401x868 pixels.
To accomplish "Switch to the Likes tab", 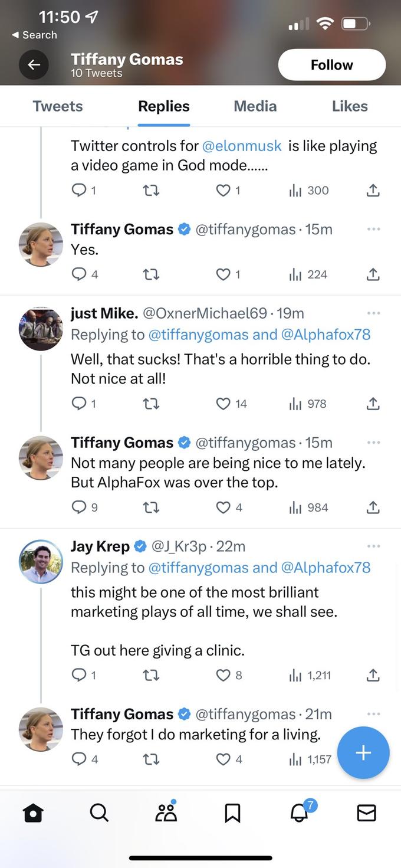I will point(350,106).
